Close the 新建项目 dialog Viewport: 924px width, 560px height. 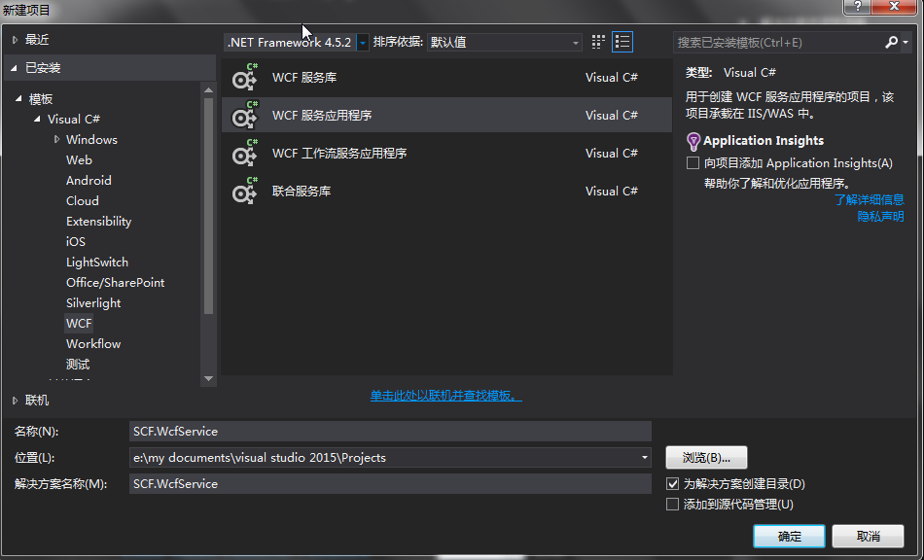click(894, 7)
